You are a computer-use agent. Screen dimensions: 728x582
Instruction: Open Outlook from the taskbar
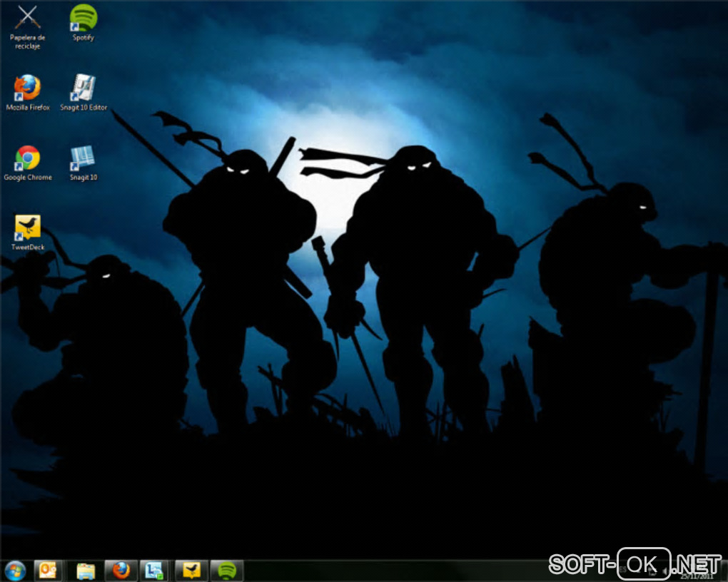pos(48,571)
